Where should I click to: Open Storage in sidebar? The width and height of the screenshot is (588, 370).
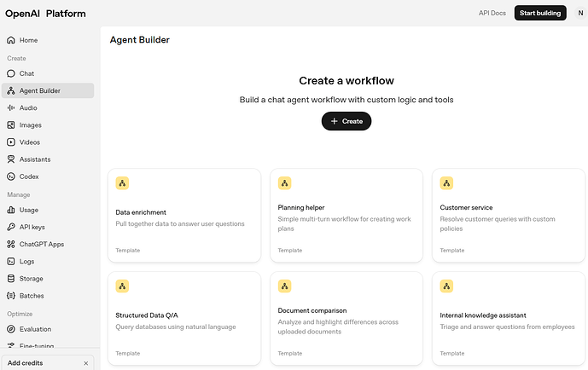(x=48, y=279)
